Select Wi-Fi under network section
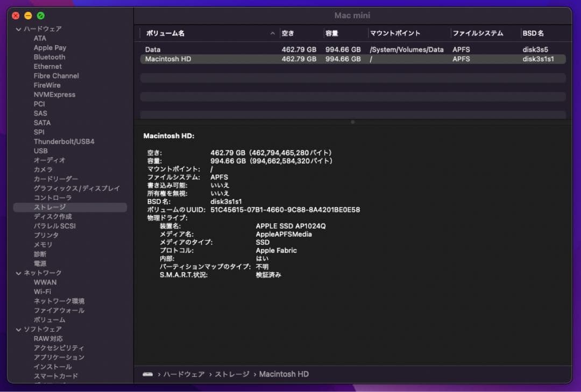The width and height of the screenshot is (581, 392). [42, 291]
